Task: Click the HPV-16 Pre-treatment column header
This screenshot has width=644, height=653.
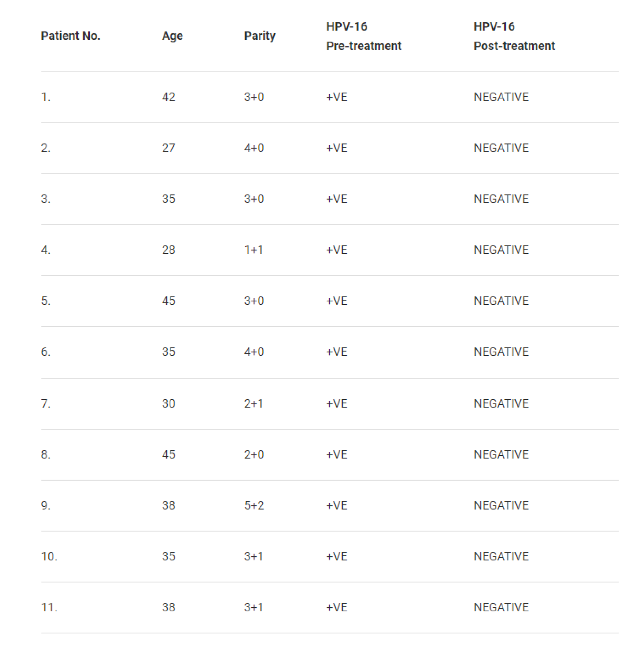Action: pos(364,36)
